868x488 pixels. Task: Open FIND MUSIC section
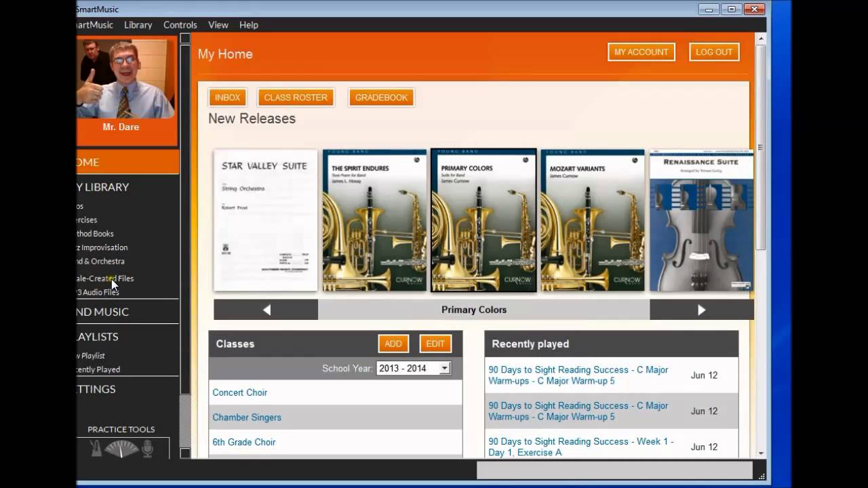pyautogui.click(x=103, y=312)
